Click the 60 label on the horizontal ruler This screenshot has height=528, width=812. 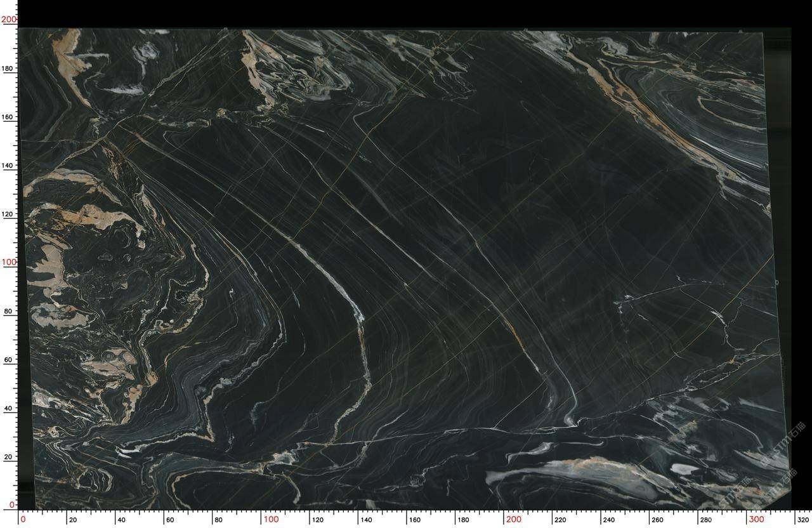[x=169, y=520]
